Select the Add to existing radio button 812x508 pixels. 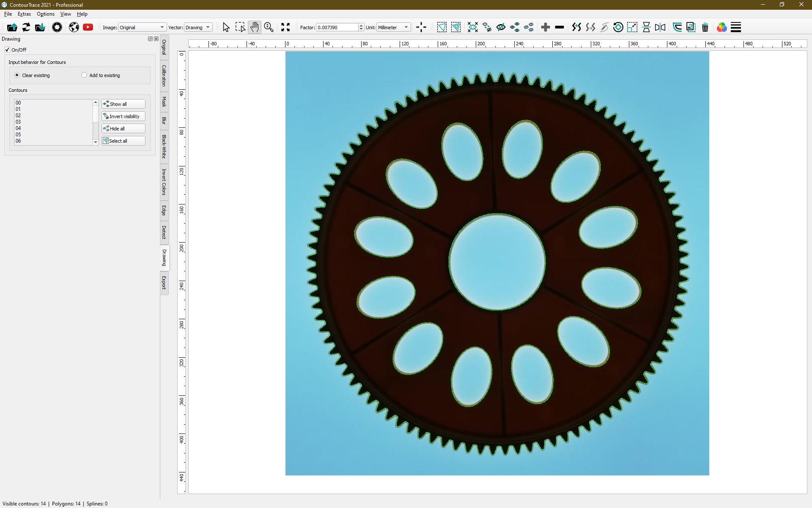pos(84,75)
